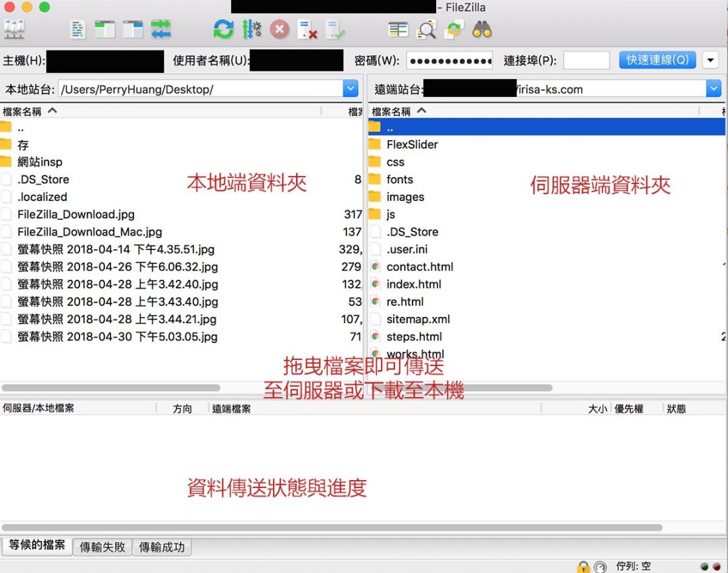Switch to 傳輸失敗 tab
The height and width of the screenshot is (573, 728).
(102, 547)
